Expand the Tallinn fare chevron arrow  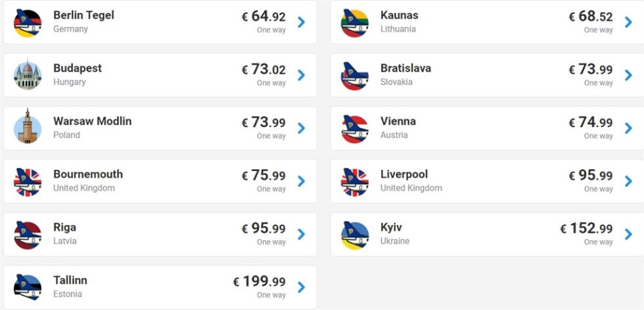[302, 287]
